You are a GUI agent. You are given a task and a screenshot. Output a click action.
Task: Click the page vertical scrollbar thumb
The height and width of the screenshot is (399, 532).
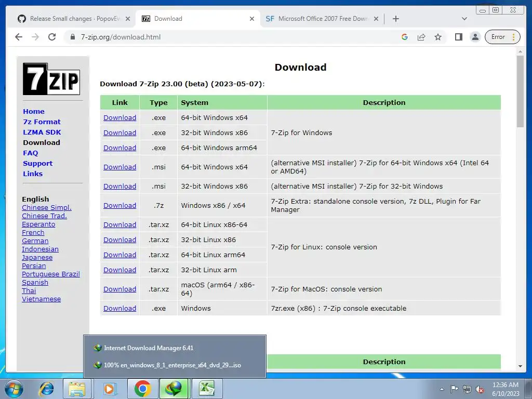pyautogui.click(x=520, y=91)
